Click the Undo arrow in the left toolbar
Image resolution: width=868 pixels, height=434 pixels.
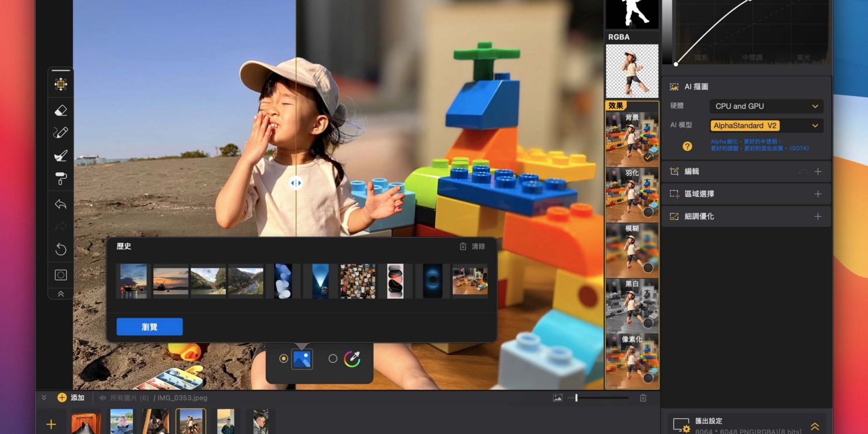click(60, 204)
